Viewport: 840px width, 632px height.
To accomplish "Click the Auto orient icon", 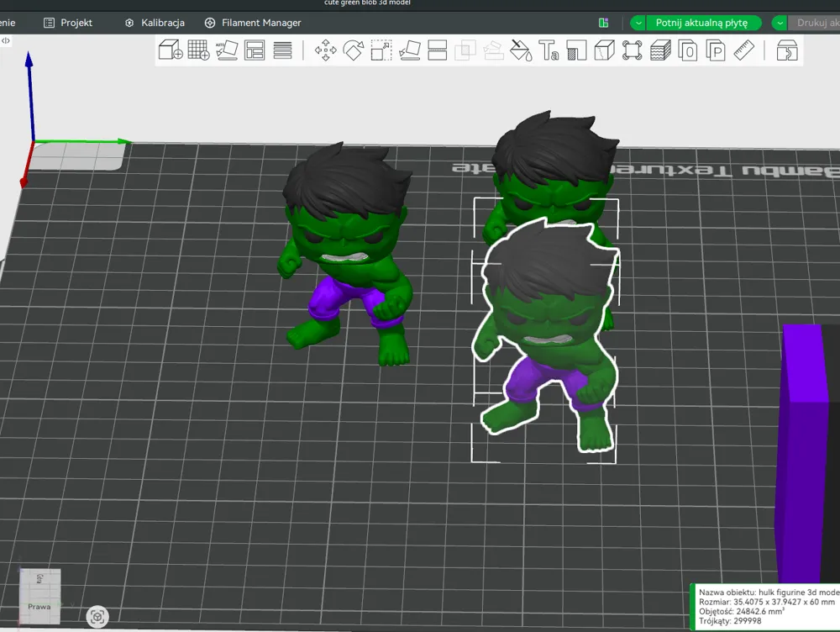I will [x=227, y=50].
